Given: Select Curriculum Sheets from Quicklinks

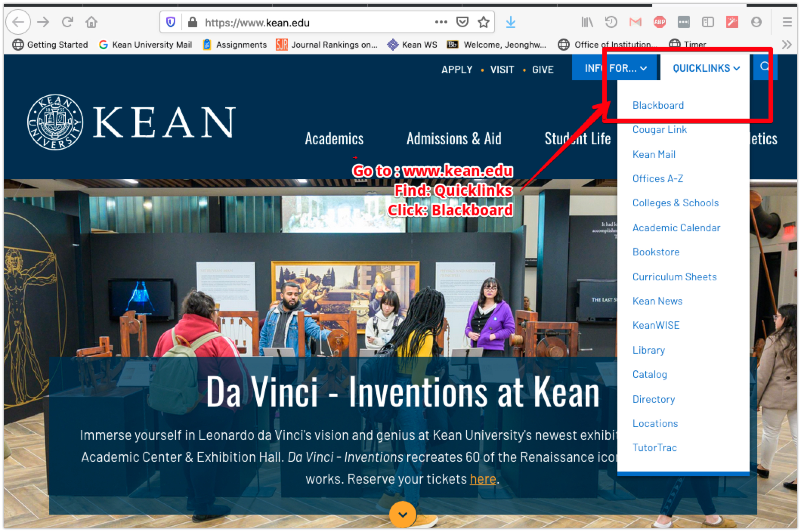Looking at the screenshot, I should pyautogui.click(x=674, y=277).
